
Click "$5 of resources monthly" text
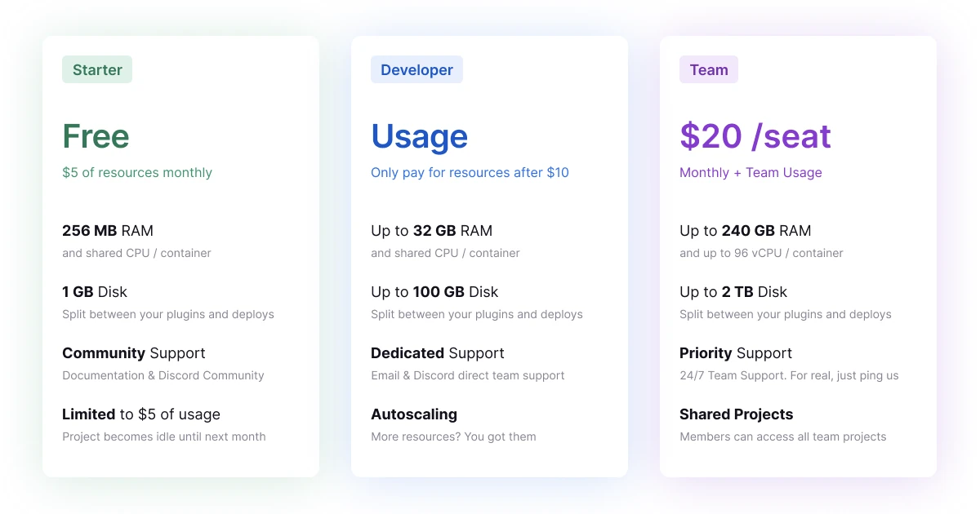coord(137,172)
